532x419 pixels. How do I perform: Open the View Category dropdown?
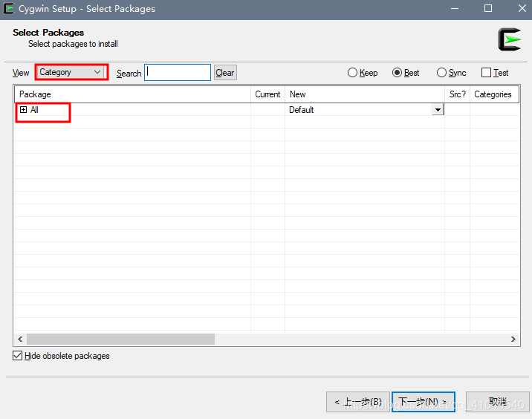(71, 72)
